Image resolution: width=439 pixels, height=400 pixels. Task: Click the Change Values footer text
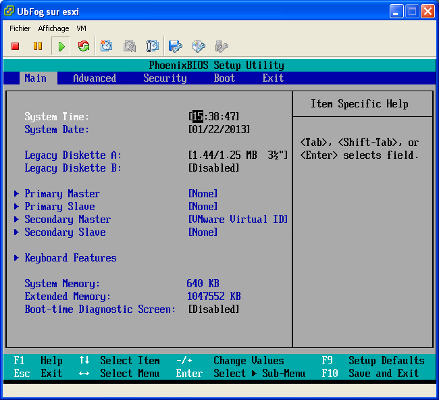click(249, 360)
